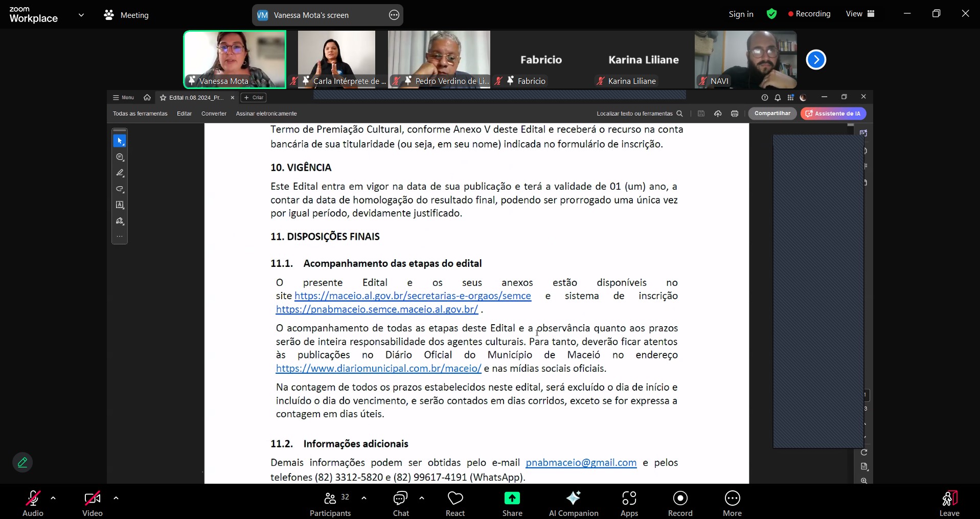Open the More options menu
Image resolution: width=980 pixels, height=519 pixels.
[732, 504]
